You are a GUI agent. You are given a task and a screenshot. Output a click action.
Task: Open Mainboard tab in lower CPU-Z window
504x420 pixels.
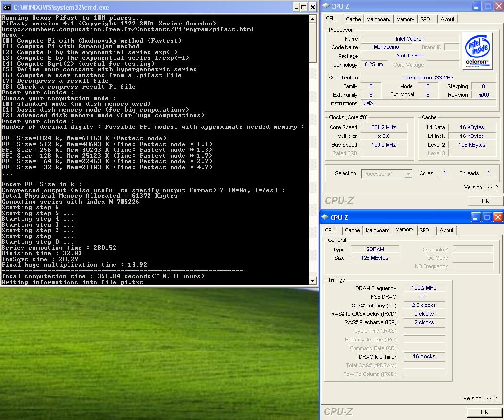[378, 230]
